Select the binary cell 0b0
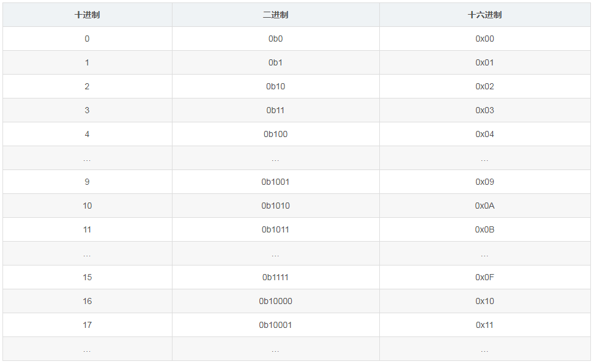The image size is (594, 364). pos(275,39)
